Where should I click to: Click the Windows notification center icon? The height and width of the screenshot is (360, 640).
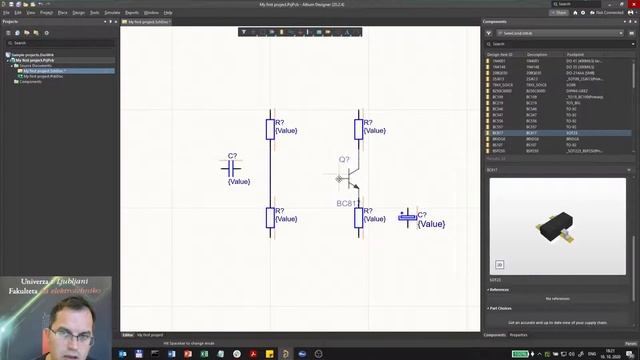pos(631,354)
